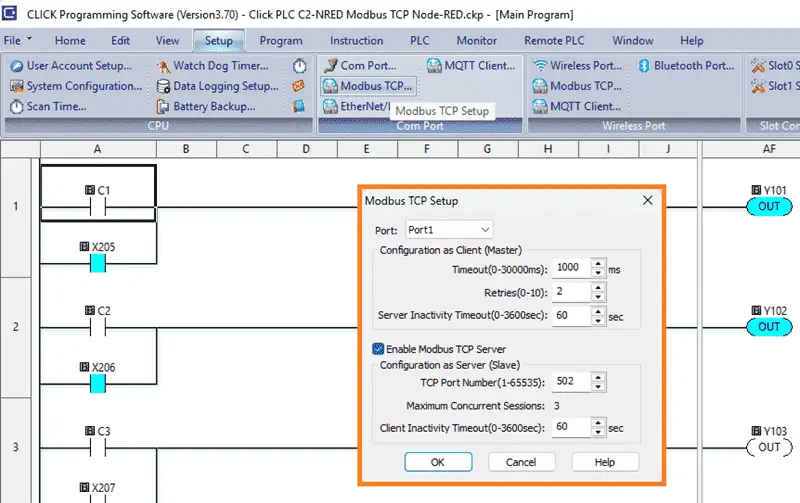Open the Port dropdown
The image size is (800, 503).
(449, 230)
